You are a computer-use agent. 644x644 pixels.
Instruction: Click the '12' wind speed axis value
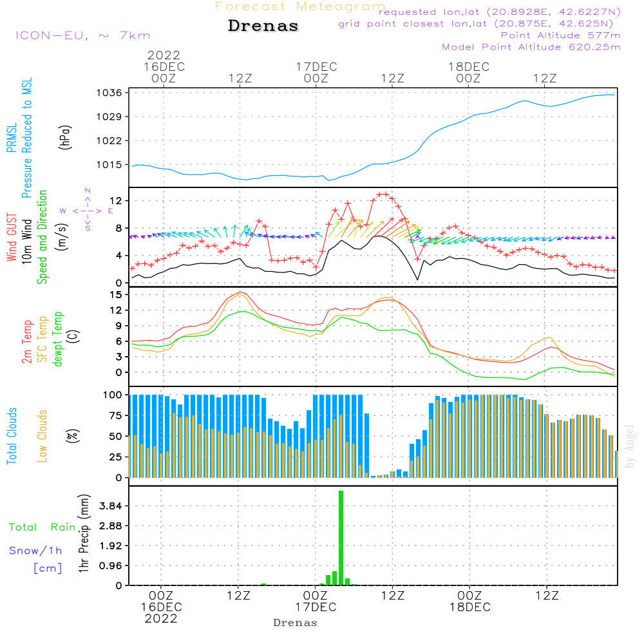click(116, 201)
